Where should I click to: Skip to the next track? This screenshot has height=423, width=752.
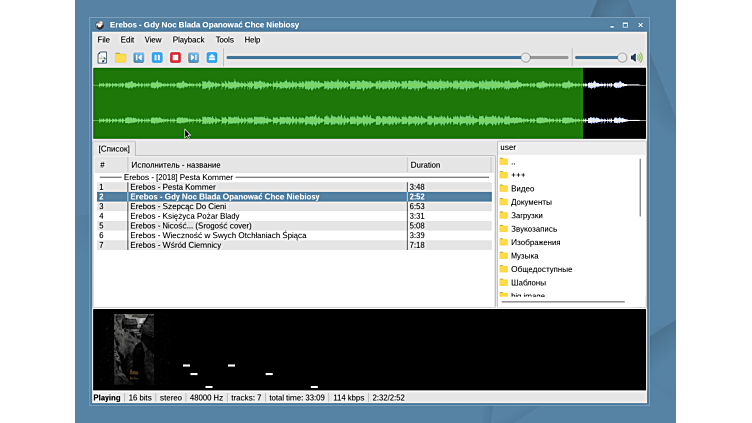(x=194, y=58)
